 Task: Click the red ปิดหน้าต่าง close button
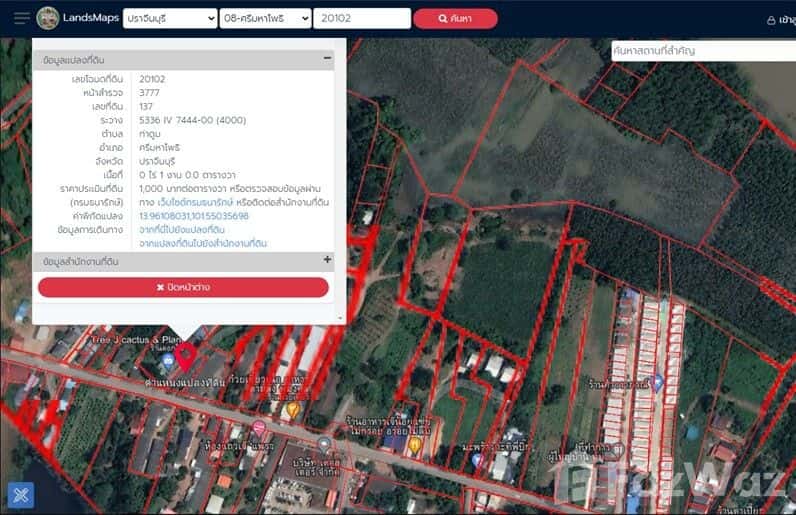pos(183,287)
